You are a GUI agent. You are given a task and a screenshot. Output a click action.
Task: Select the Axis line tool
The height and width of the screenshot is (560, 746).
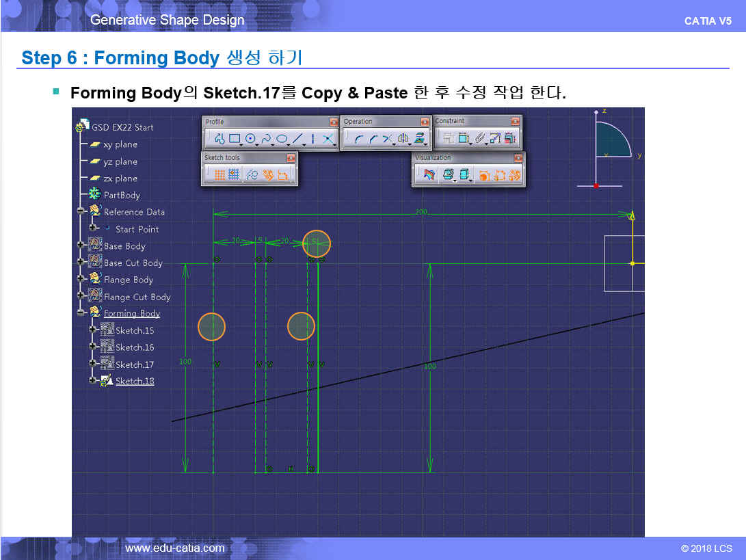coord(313,139)
